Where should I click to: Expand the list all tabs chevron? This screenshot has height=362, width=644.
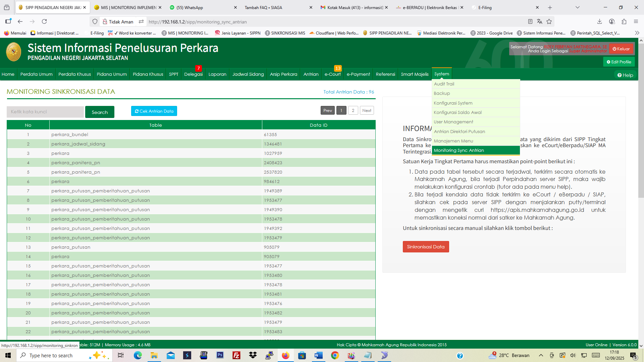(x=577, y=7)
